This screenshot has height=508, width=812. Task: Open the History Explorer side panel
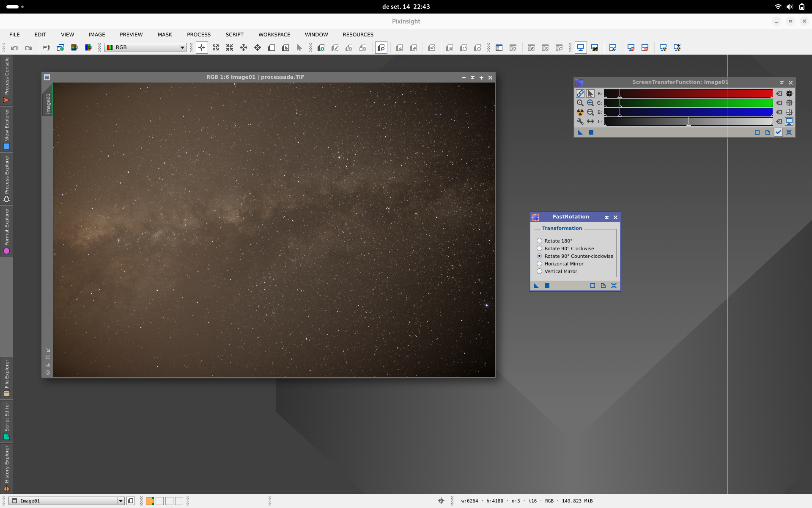(x=6, y=468)
